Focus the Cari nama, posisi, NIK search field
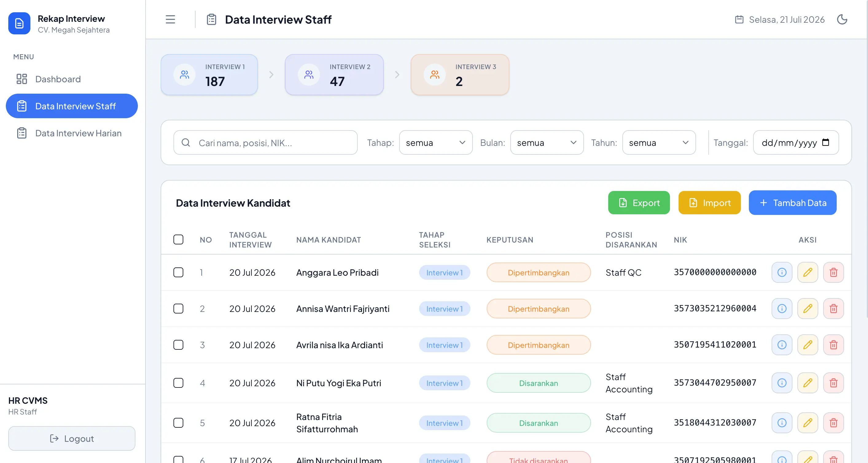The image size is (868, 463). (266, 142)
